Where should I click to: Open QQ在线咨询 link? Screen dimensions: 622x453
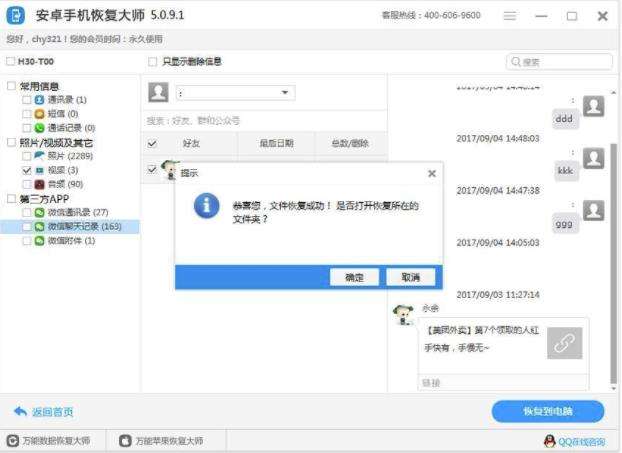(x=582, y=441)
